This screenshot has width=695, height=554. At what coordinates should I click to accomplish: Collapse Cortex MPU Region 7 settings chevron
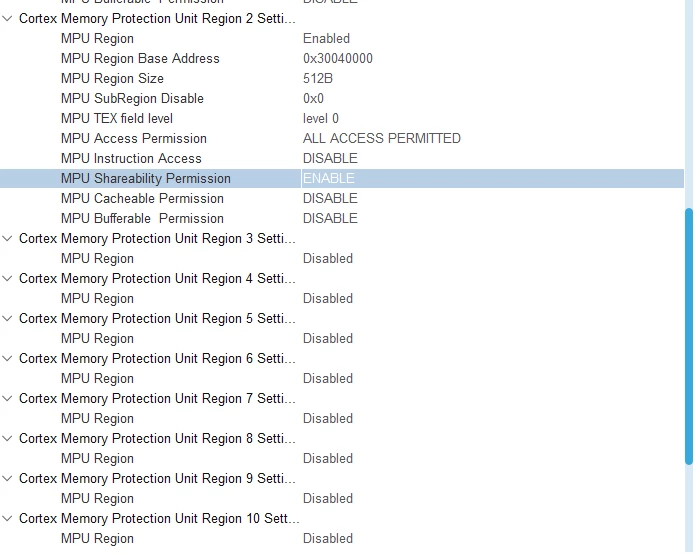click(x=7, y=398)
